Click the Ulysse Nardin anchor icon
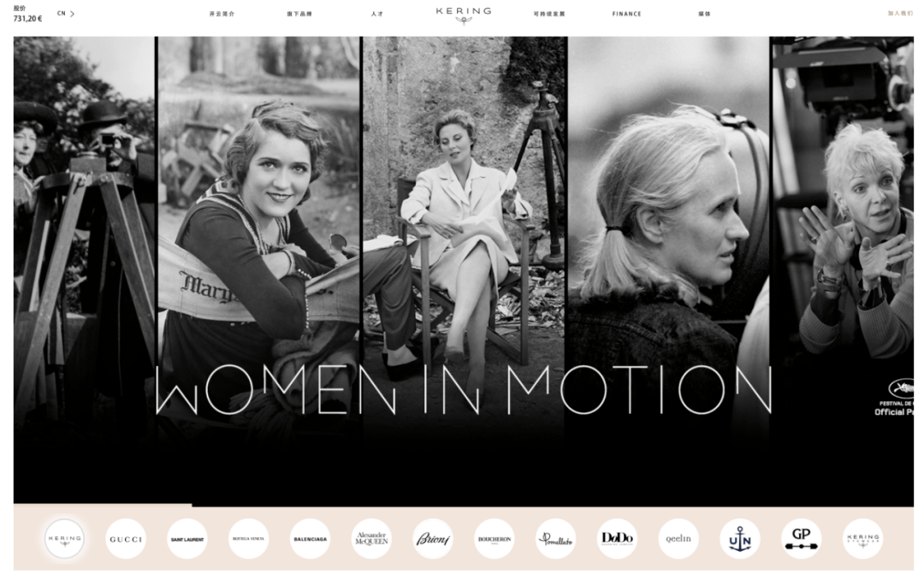This screenshot has height=574, width=924. tap(740, 539)
